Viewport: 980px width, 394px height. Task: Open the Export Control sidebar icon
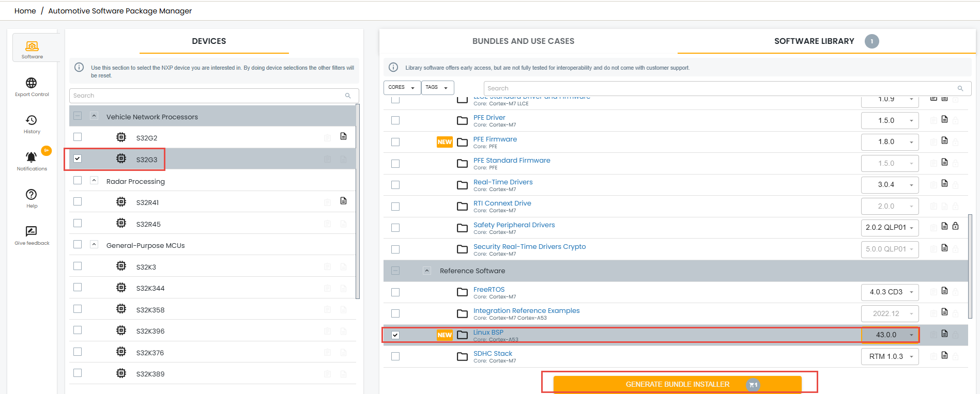(x=32, y=83)
